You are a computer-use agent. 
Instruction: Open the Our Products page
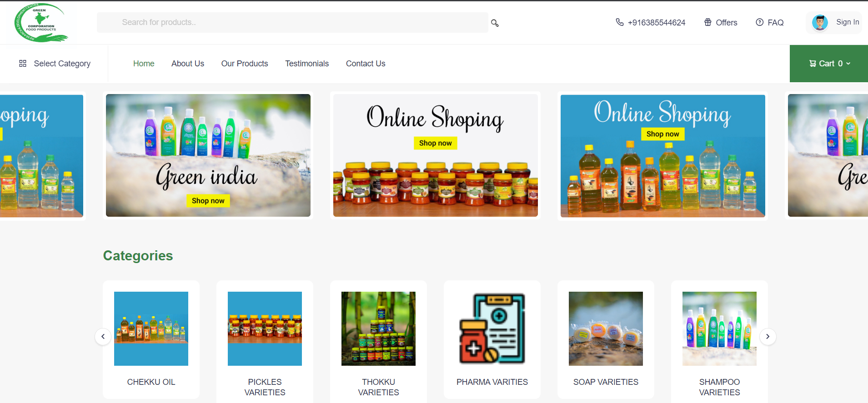(x=245, y=64)
